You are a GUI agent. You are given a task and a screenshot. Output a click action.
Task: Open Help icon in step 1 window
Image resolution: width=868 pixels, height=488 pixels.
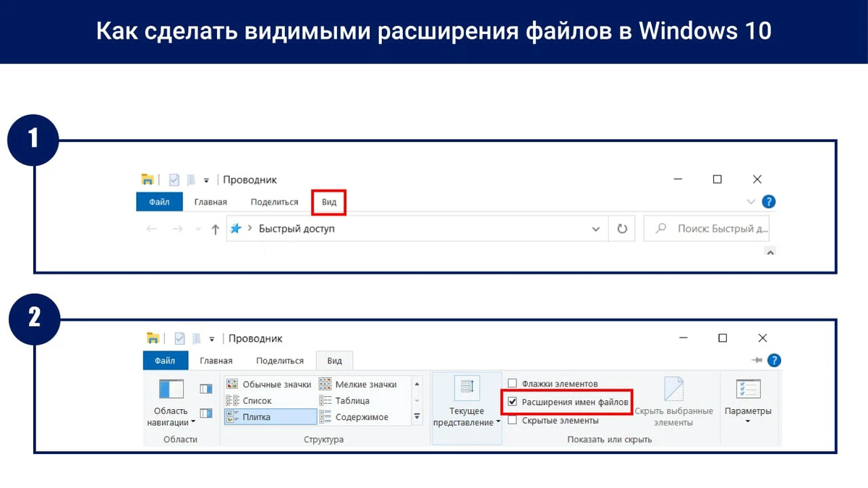click(x=769, y=202)
